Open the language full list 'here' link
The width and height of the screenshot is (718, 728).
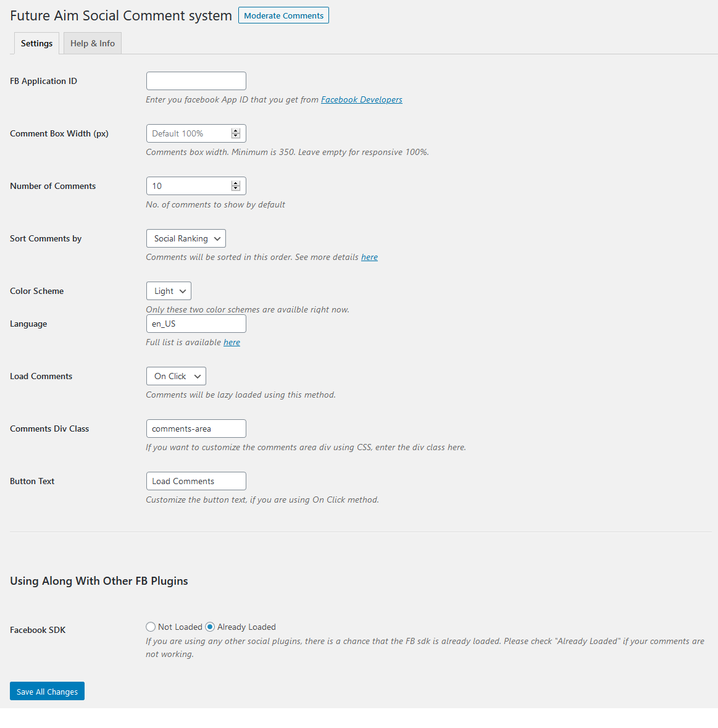point(232,342)
